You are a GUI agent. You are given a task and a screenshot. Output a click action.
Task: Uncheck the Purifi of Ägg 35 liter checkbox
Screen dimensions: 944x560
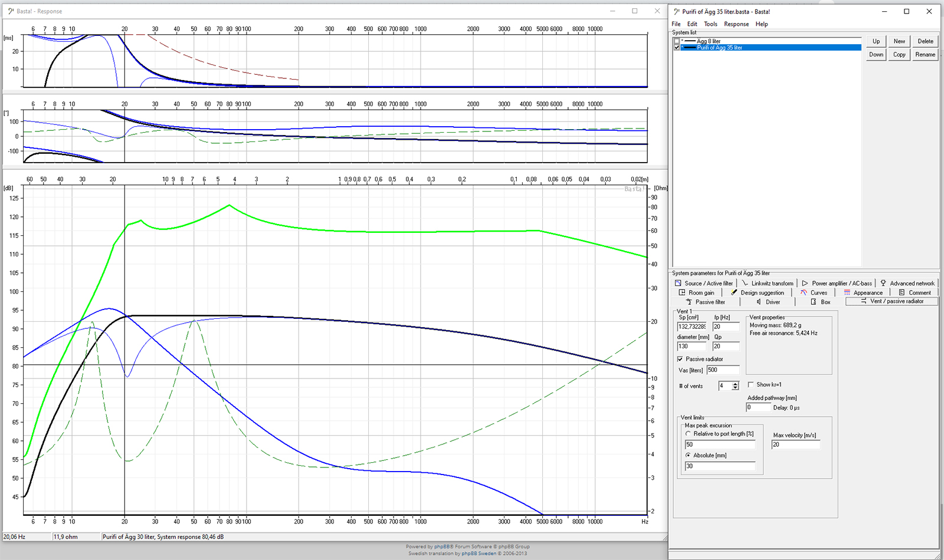pos(677,48)
